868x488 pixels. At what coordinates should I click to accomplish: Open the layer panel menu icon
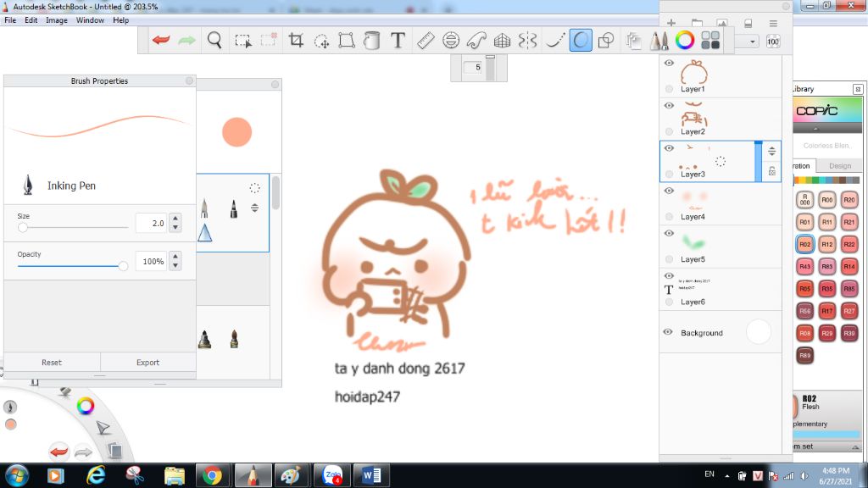pos(773,23)
